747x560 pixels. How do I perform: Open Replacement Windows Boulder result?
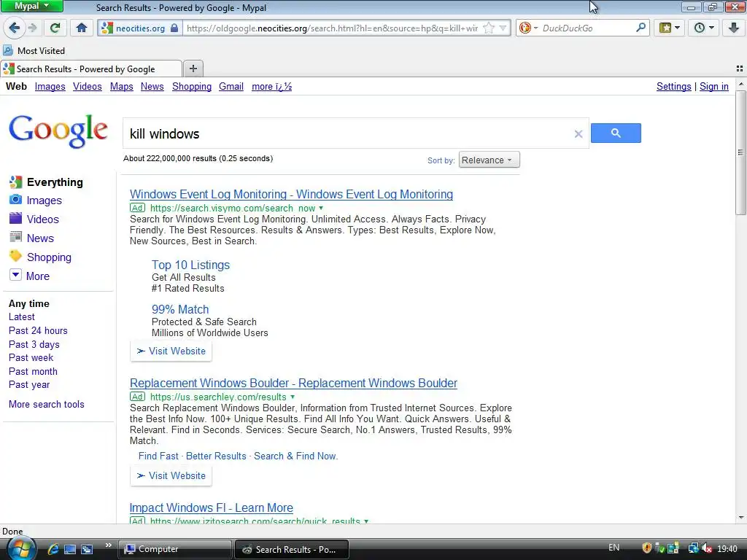click(x=293, y=383)
